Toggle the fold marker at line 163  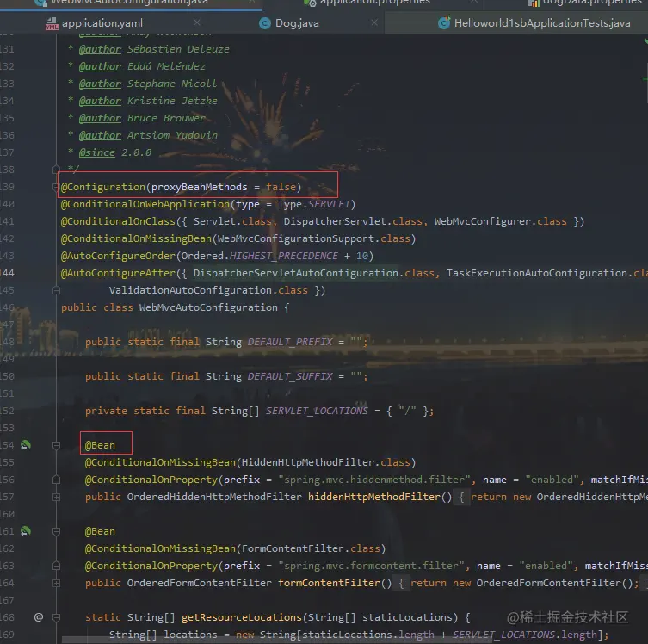pyautogui.click(x=56, y=566)
